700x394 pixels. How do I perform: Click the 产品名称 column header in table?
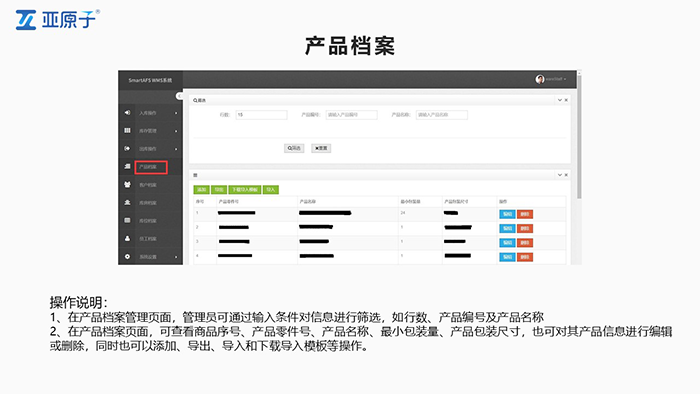coord(308,202)
